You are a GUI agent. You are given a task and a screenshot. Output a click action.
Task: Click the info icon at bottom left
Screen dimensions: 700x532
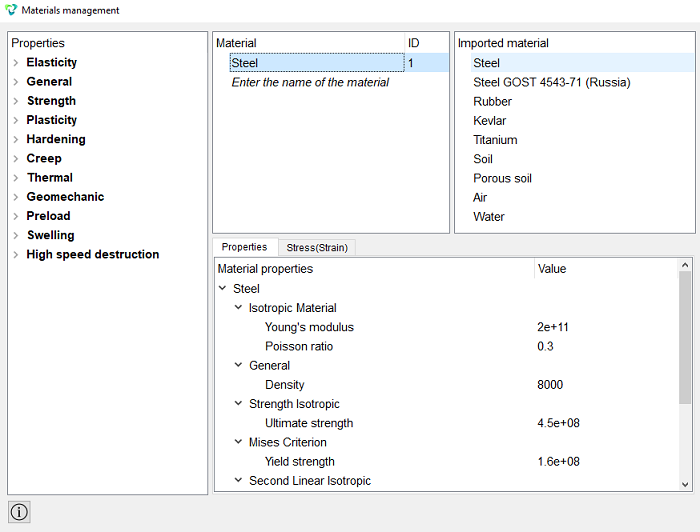pos(19,511)
